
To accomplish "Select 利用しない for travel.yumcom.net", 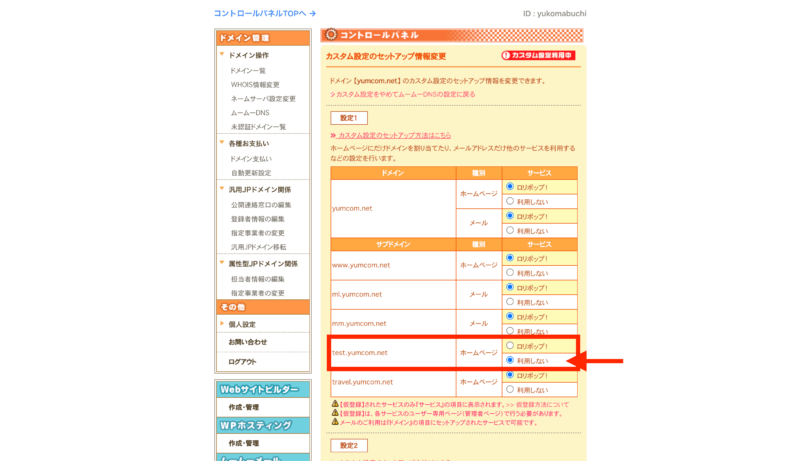I will (510, 389).
